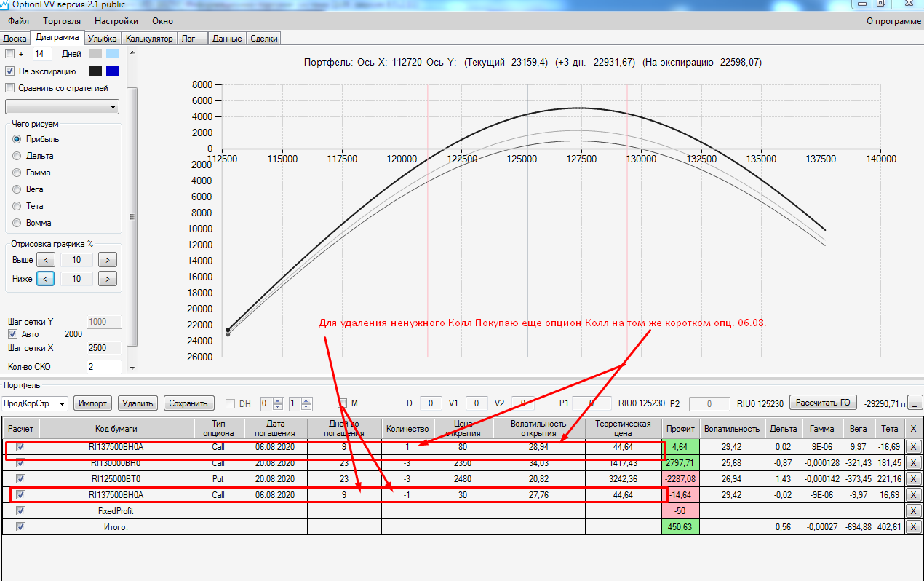Uncheck the Авто grid step checkbox
The height and width of the screenshot is (581, 924).
tap(12, 334)
